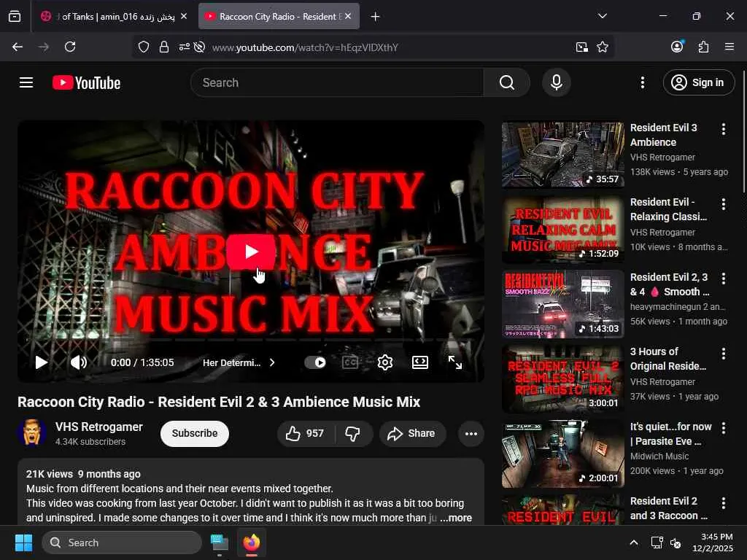Select the Raccoon City Radio tab

pyautogui.click(x=279, y=17)
